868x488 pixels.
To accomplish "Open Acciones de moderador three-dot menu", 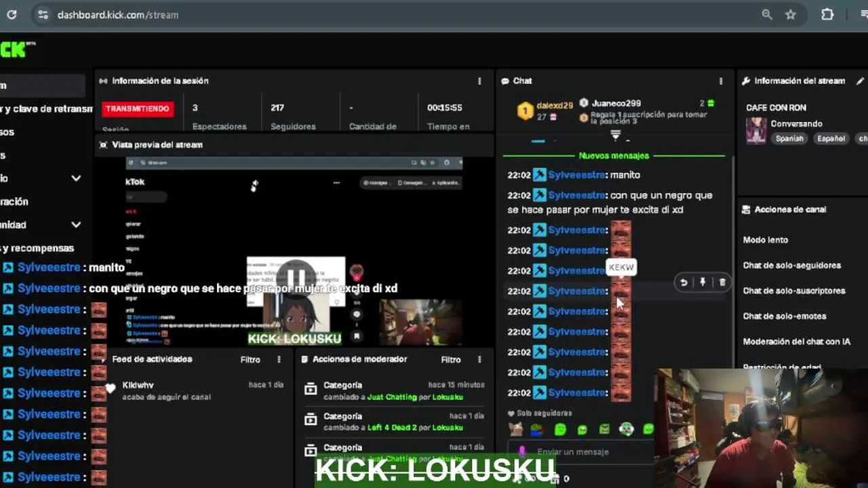I will pos(479,359).
